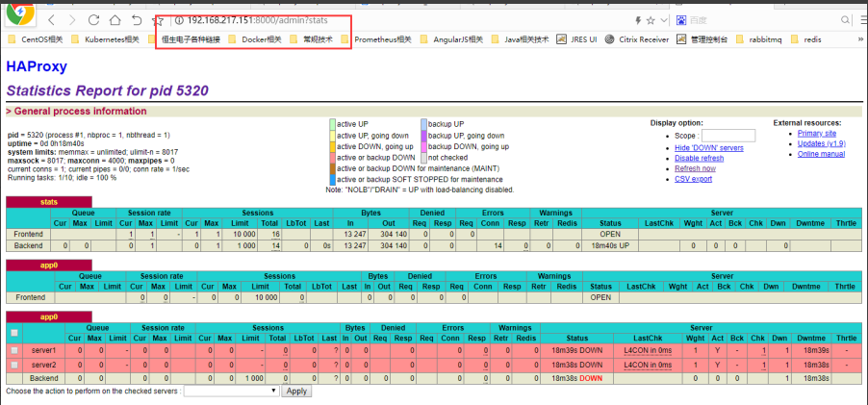This screenshot has height=405, width=868.
Task: Click server1 LastChk 'L4CON in 0ms'
Action: [648, 351]
